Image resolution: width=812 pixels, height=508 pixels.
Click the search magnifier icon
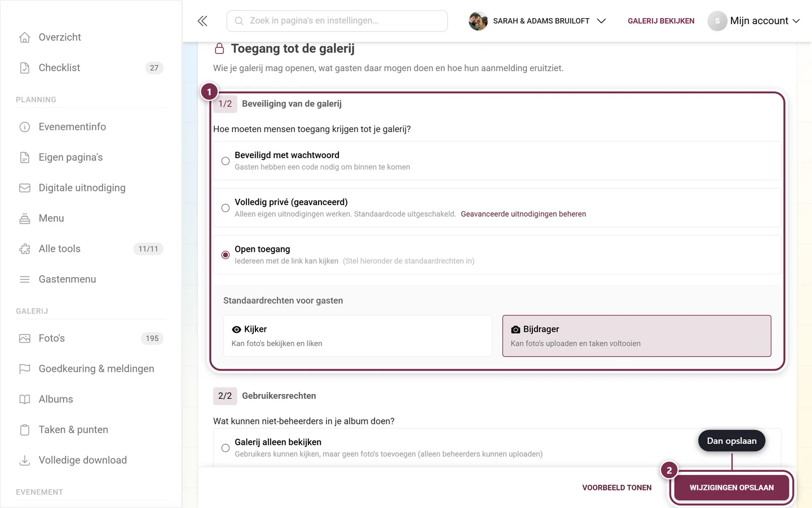click(x=239, y=21)
